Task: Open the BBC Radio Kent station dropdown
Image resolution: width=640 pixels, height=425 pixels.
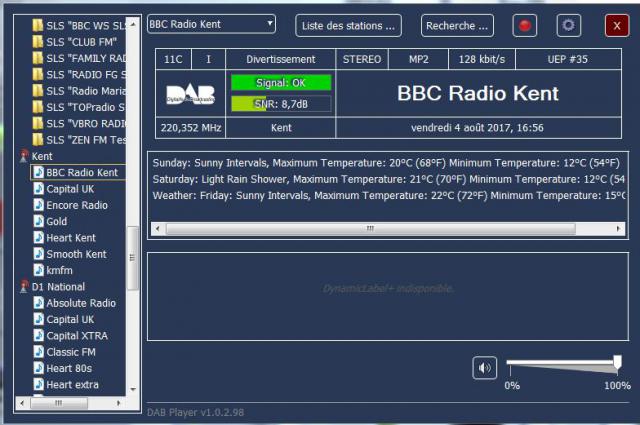Action: [211, 24]
